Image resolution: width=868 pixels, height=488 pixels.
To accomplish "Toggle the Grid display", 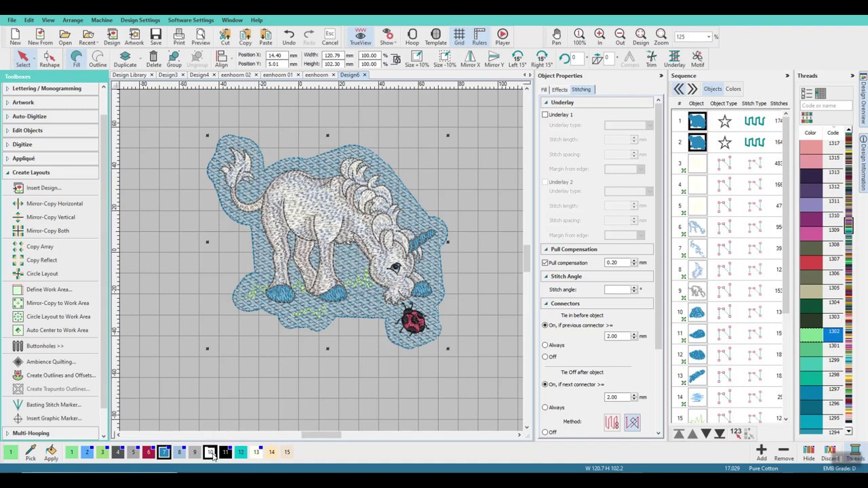I will coord(459,37).
